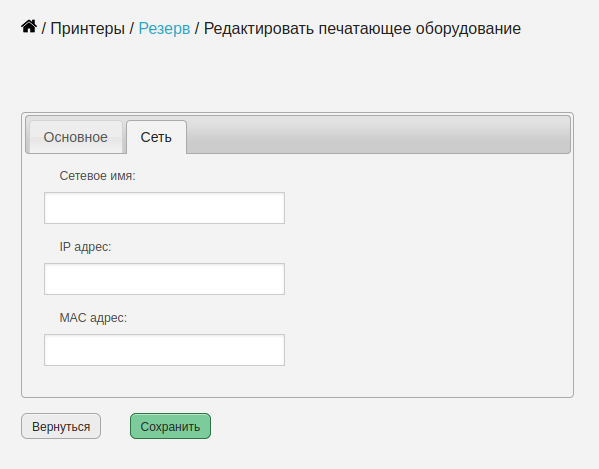
Task: Open the Резерв breadcrumb link
Action: 164,29
